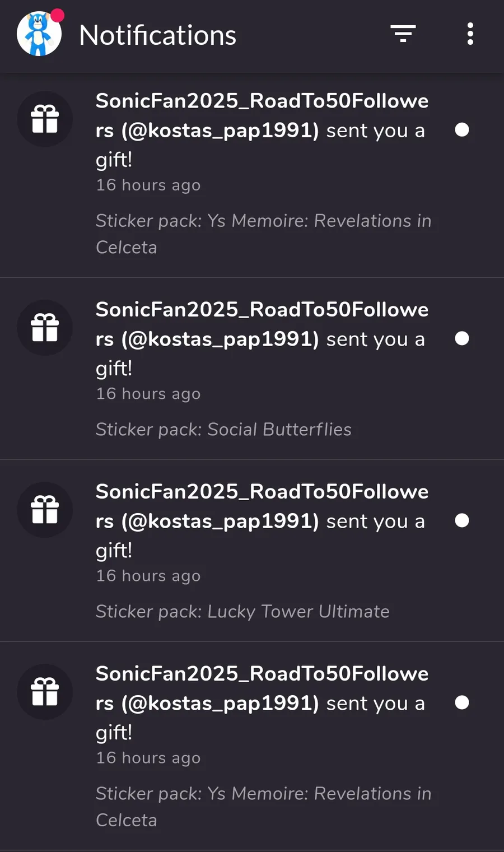Click the gift icon beside Lucky Tower Ultimate notification
Image resolution: width=504 pixels, height=852 pixels.
45,510
